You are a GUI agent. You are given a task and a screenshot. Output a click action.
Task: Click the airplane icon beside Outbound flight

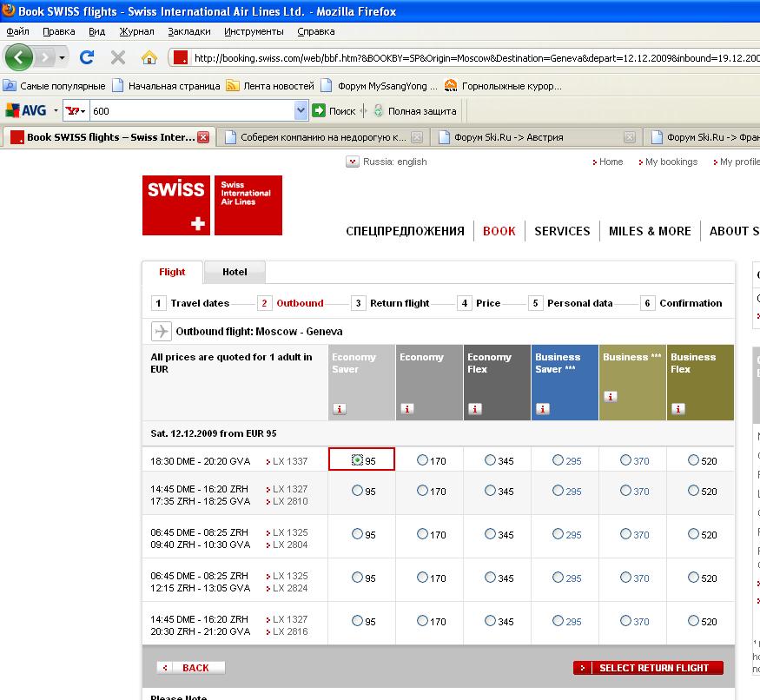click(161, 332)
